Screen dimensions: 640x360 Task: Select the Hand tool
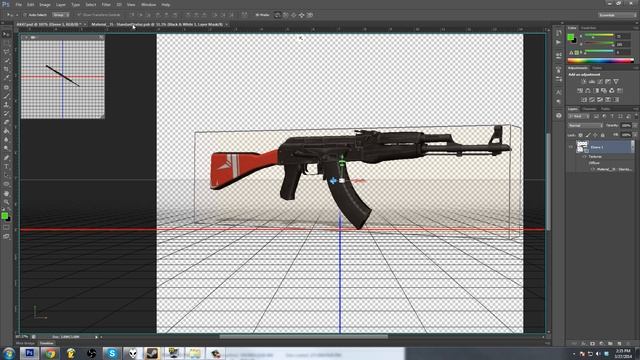pos(6,193)
